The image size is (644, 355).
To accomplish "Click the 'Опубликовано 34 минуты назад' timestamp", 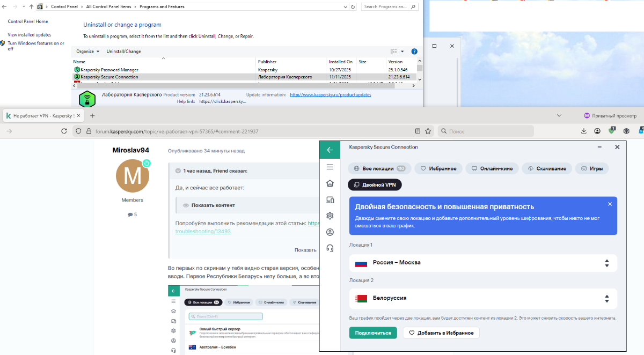I will point(206,151).
